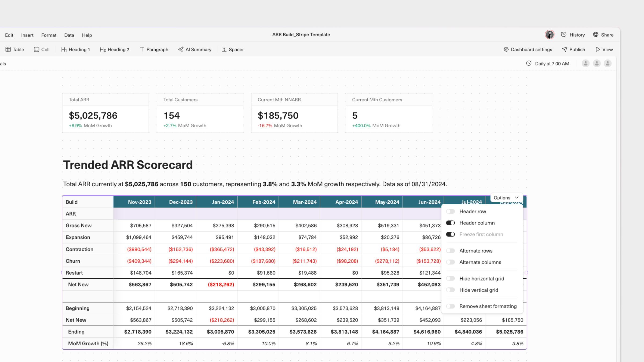
Task: Turn on Alternate rows
Action: (x=451, y=251)
